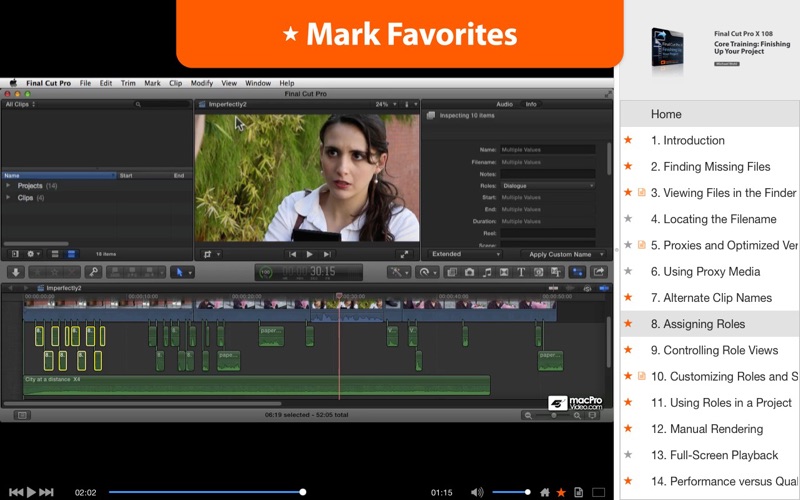
Task: Click the tutorial player Home icon
Action: click(x=545, y=492)
